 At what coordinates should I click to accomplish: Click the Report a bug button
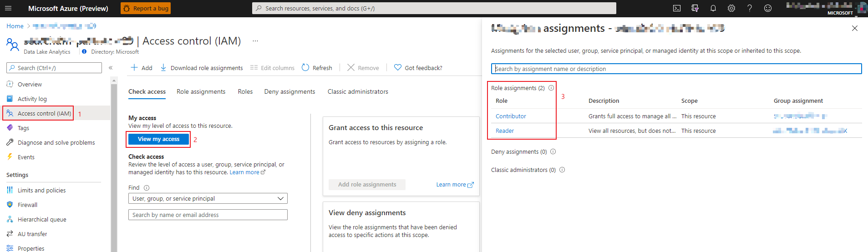146,8
